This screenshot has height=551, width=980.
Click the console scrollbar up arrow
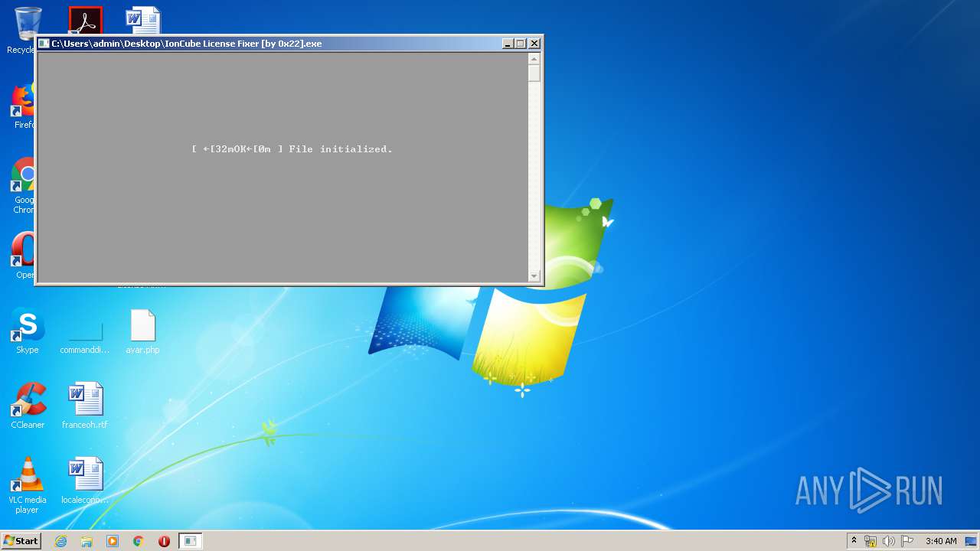click(x=534, y=59)
